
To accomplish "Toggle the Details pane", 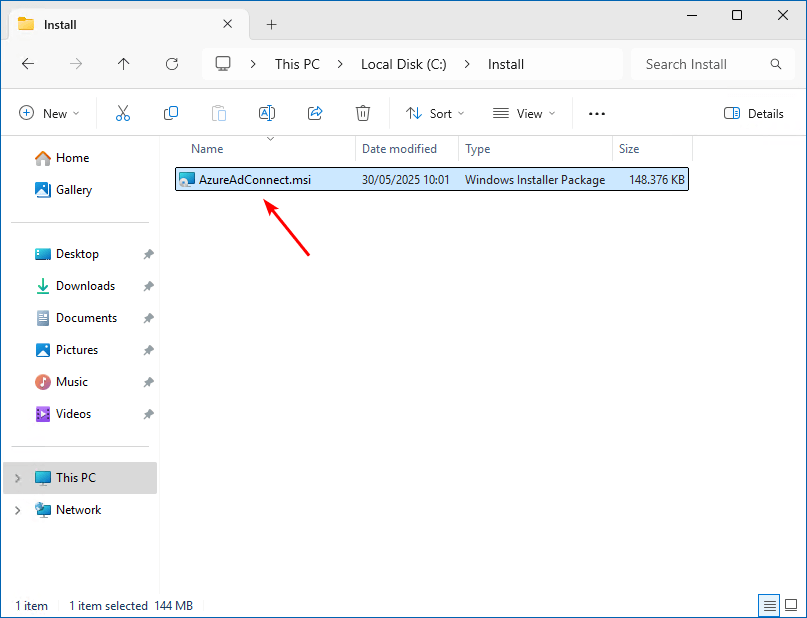I will pyautogui.click(x=753, y=114).
